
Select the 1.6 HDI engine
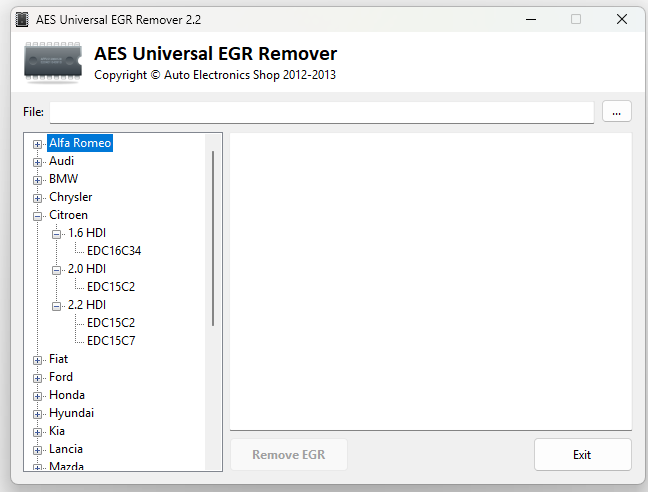pyautogui.click(x=87, y=233)
